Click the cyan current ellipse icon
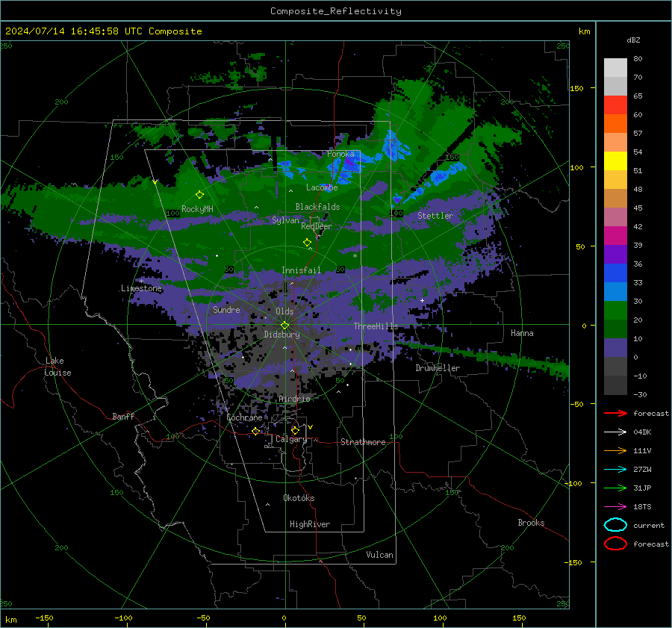This screenshot has width=672, height=628. 615,525
